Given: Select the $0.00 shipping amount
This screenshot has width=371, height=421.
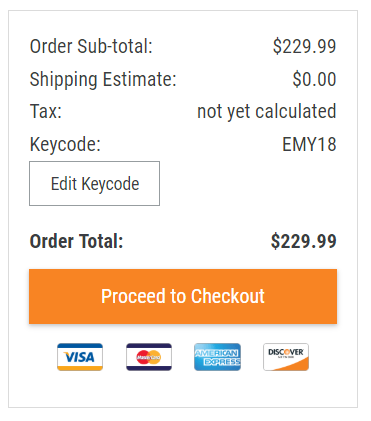Looking at the screenshot, I should [314, 79].
